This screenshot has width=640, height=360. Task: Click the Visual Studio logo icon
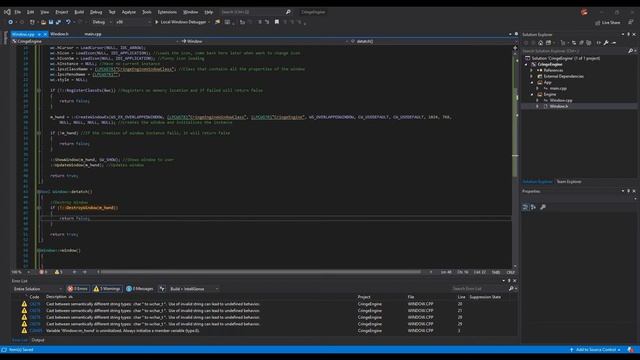7,12
